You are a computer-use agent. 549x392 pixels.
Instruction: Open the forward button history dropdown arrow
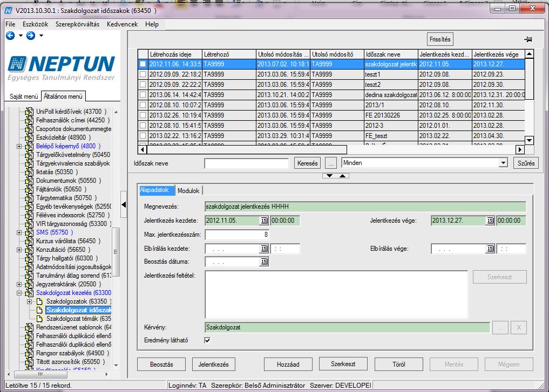click(x=42, y=36)
